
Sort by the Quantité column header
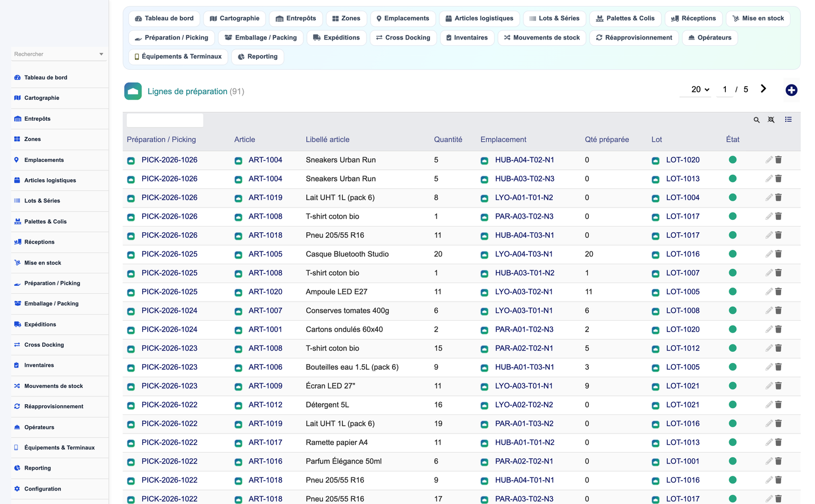448,139
